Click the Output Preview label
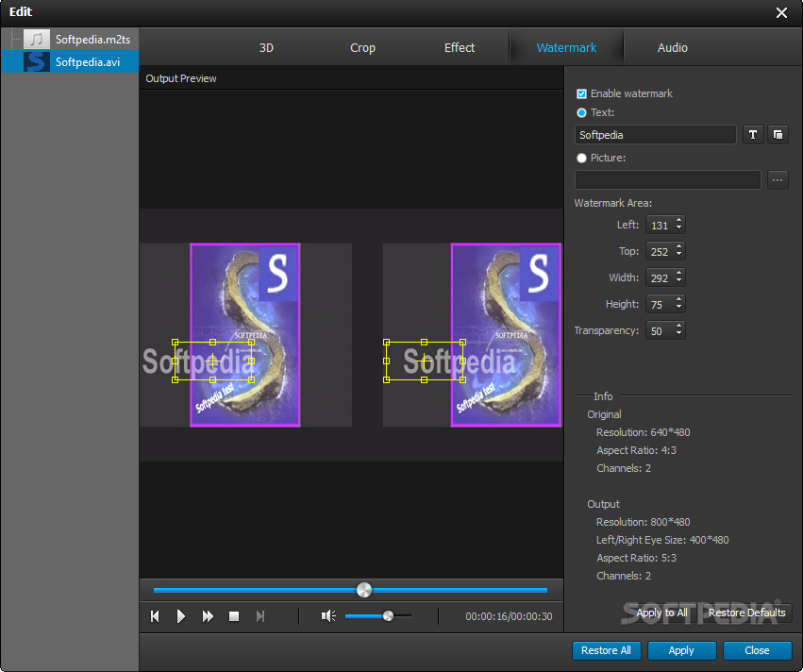 (x=181, y=78)
